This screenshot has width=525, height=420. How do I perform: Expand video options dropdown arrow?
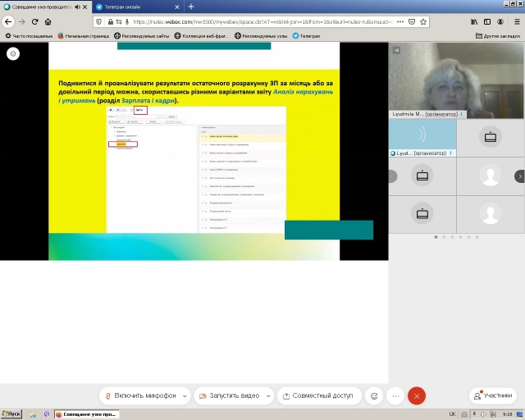(268, 396)
